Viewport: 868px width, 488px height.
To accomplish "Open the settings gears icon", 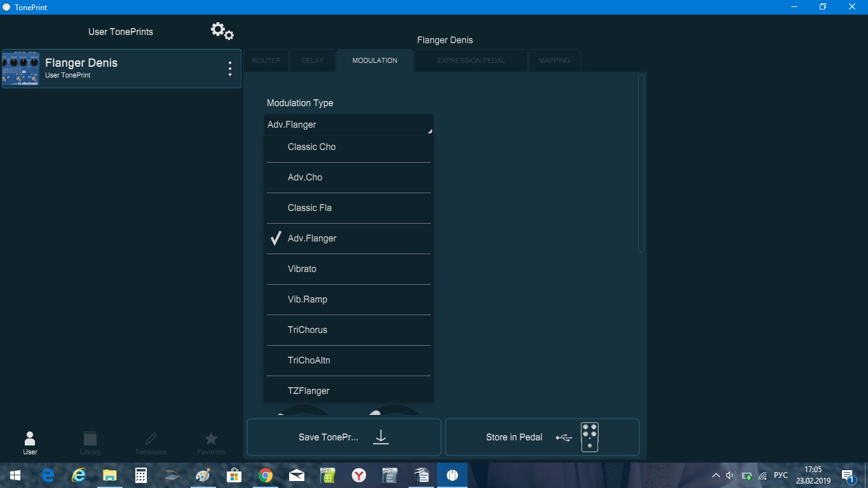I will click(x=222, y=30).
